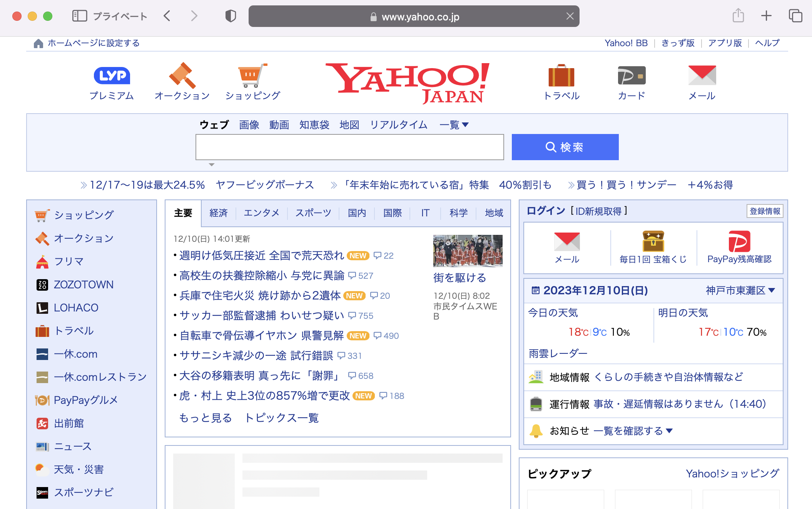This screenshot has width=812, height=509.
Task: Click the home icon beside ホームページに設定する
Action: coord(38,44)
